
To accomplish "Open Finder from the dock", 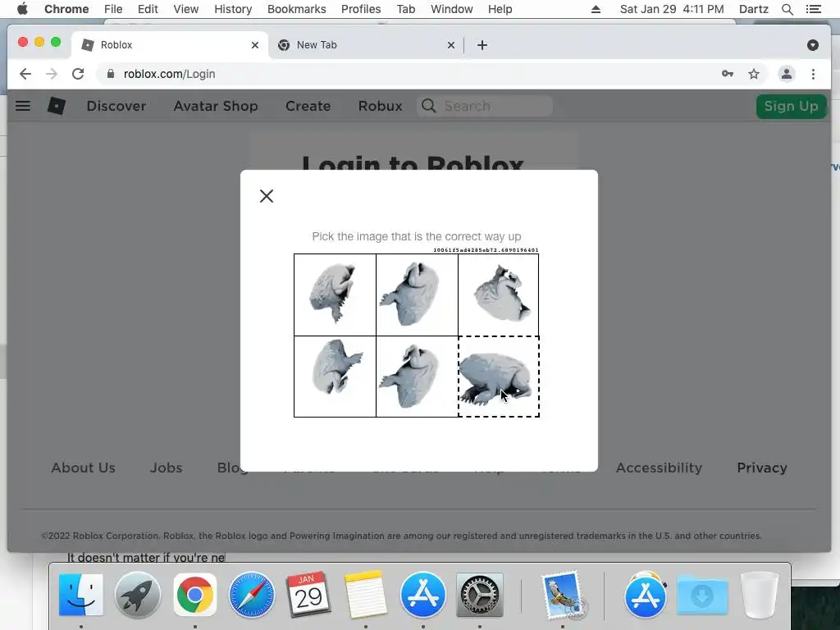I will click(80, 595).
